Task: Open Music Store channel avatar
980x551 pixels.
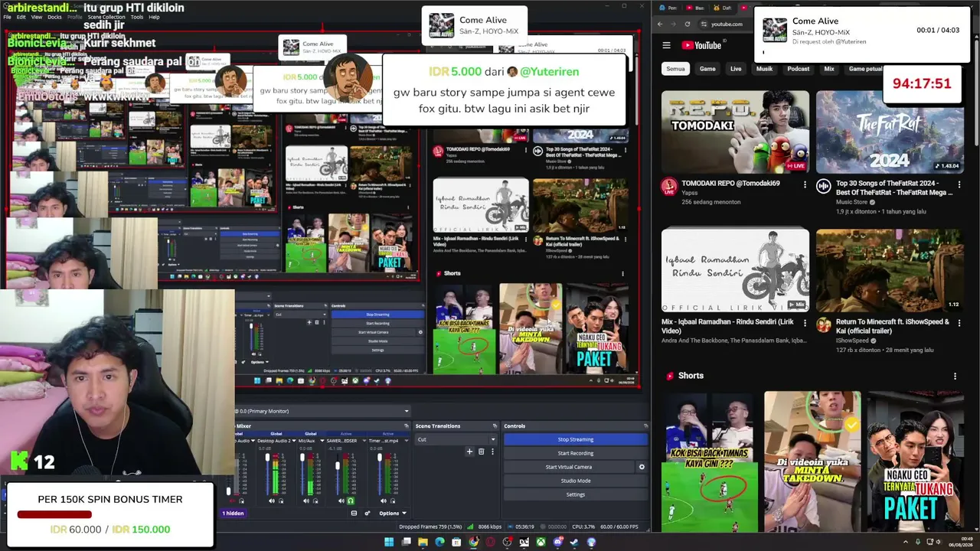Action: point(824,186)
